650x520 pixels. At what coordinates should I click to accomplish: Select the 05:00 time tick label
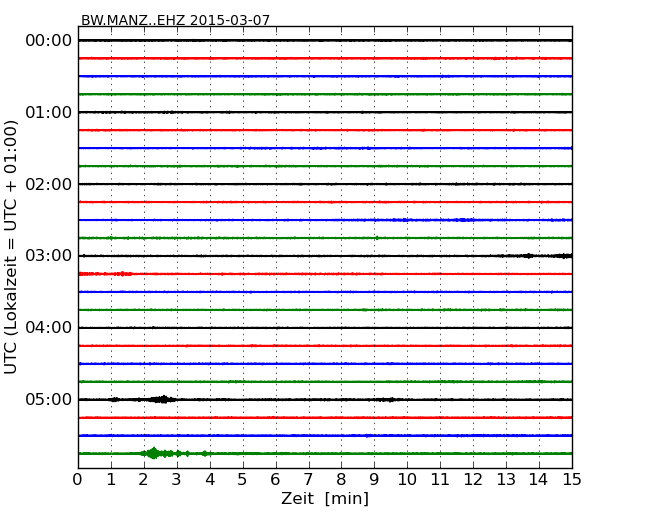click(48, 400)
